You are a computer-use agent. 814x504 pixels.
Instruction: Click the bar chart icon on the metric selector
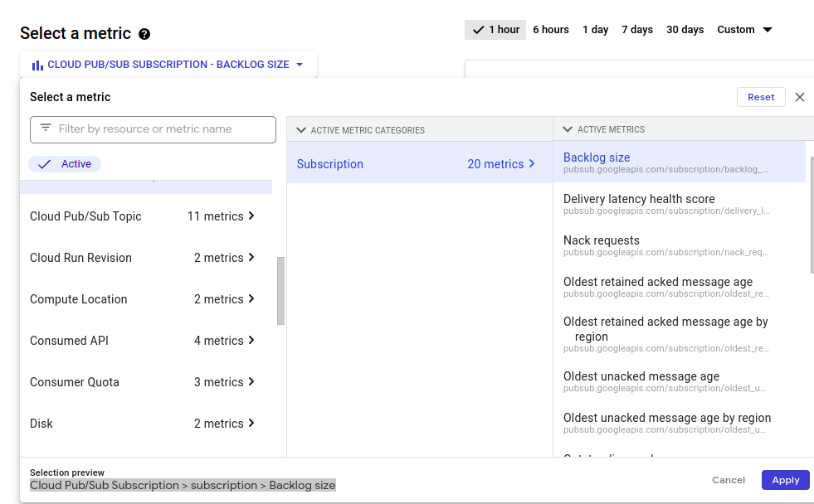click(x=37, y=64)
